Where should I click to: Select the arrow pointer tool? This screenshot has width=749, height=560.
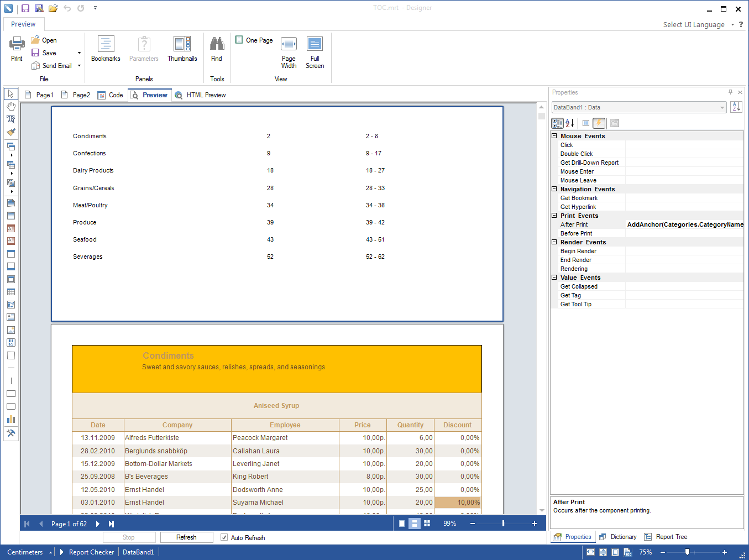tap(11, 94)
